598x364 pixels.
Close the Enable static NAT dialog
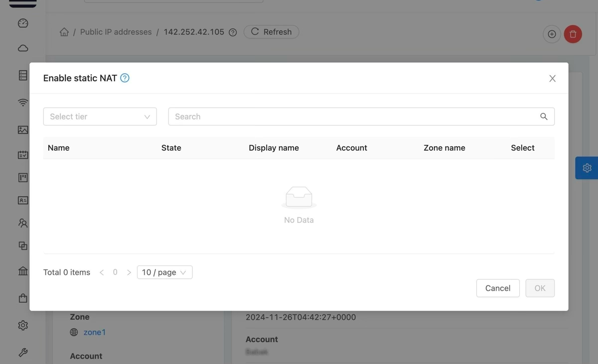[552, 79]
